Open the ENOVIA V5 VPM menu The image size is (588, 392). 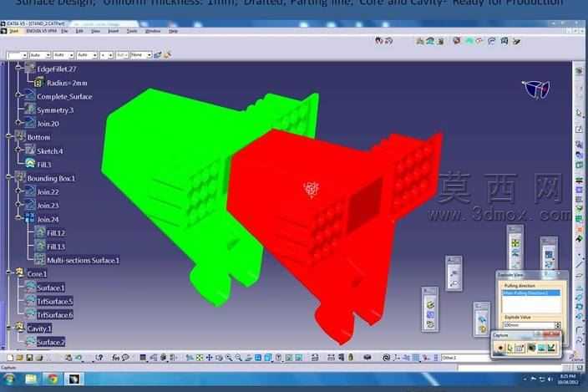(41, 31)
